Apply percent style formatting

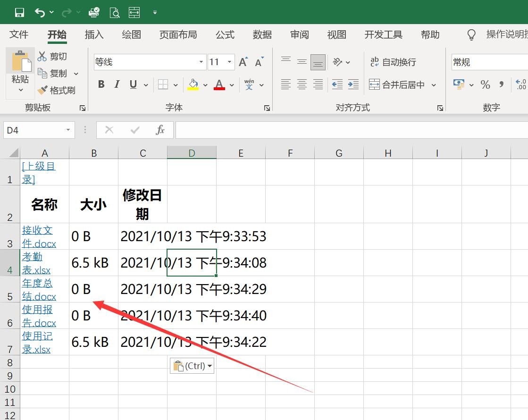coord(485,84)
